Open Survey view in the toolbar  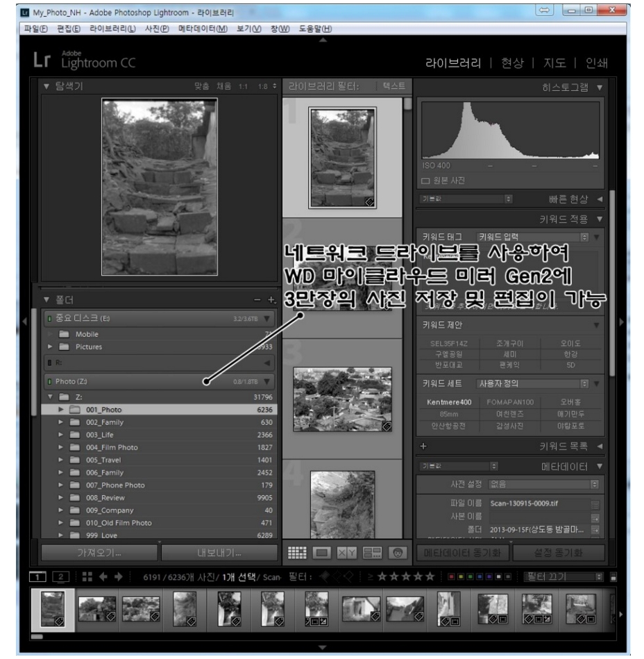pos(372,553)
